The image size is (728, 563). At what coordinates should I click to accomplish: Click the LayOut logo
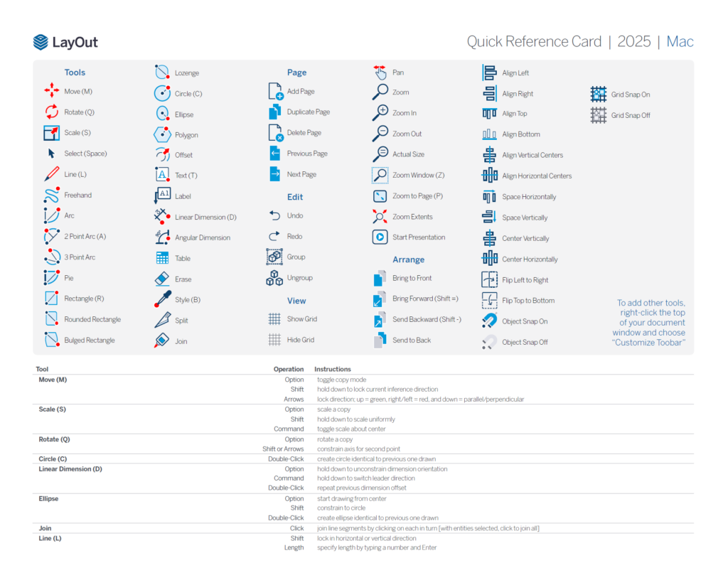tap(65, 42)
